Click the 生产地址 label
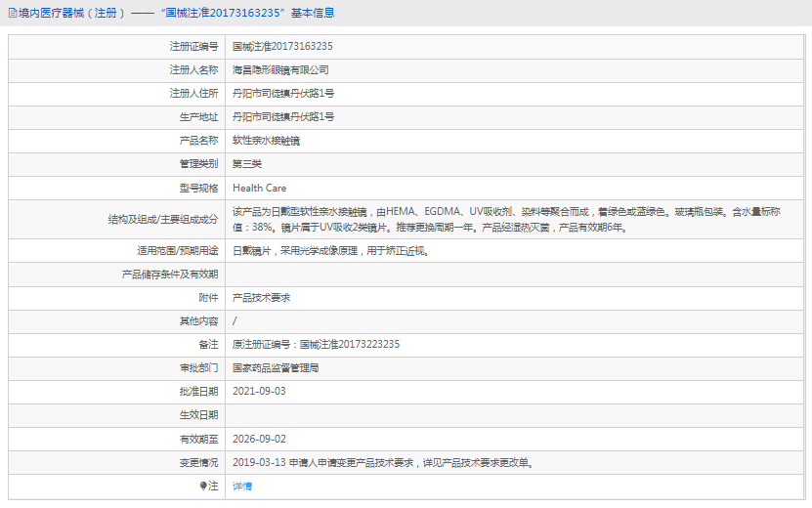The width and height of the screenshot is (812, 508). [199, 117]
